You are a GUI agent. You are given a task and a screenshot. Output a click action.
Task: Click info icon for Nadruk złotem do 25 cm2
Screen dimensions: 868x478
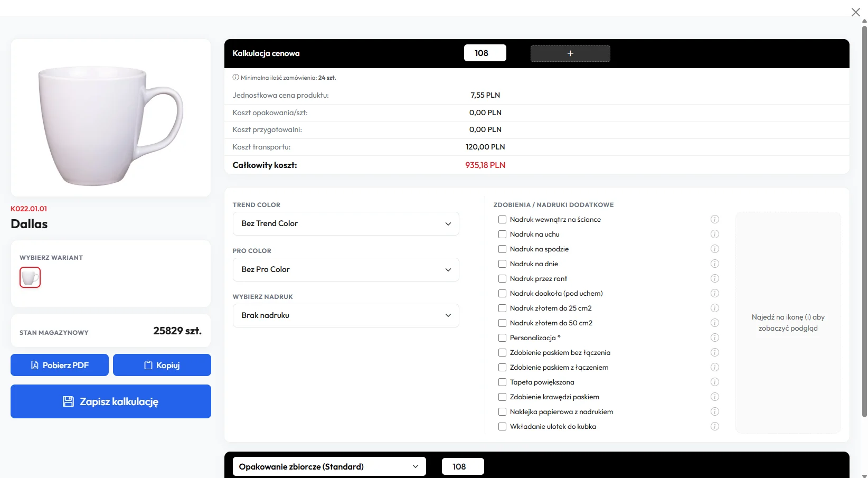(x=715, y=308)
